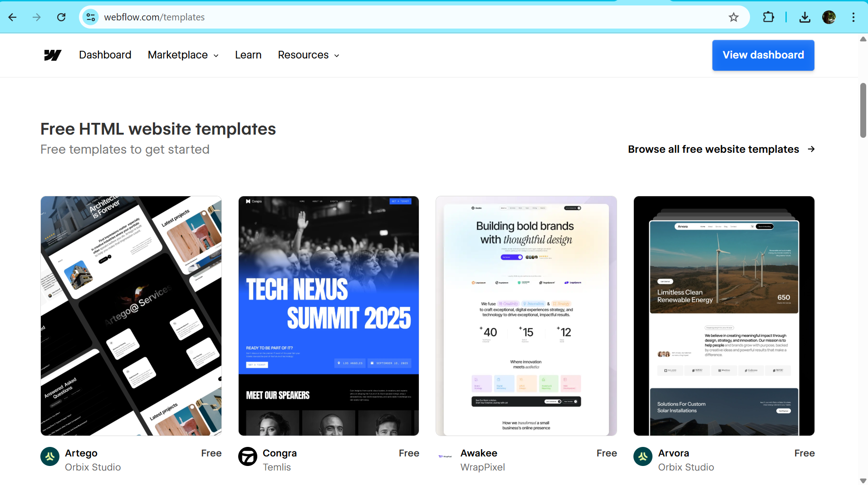This screenshot has width=868, height=485.
Task: Select the Orbix Studio icon beside Arvora
Action: 642,456
